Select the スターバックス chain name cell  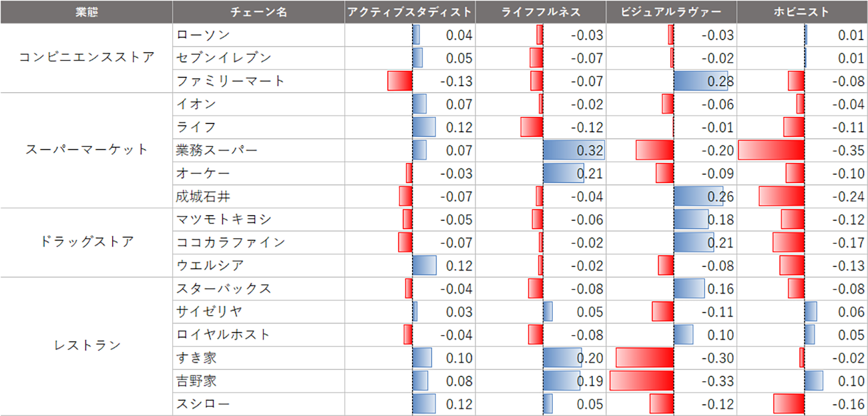click(224, 288)
